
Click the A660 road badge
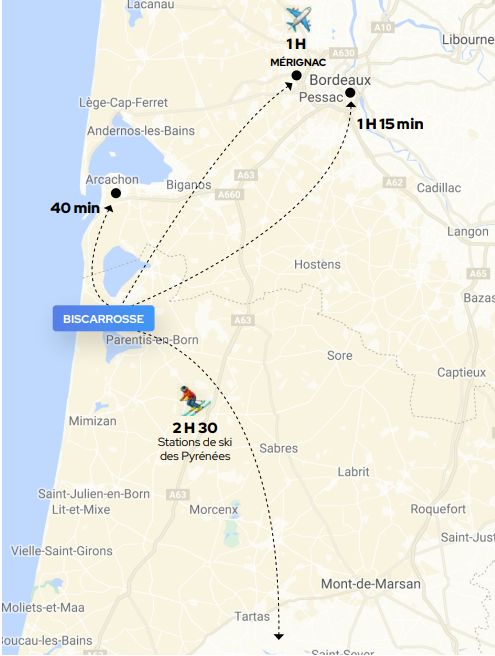(230, 195)
